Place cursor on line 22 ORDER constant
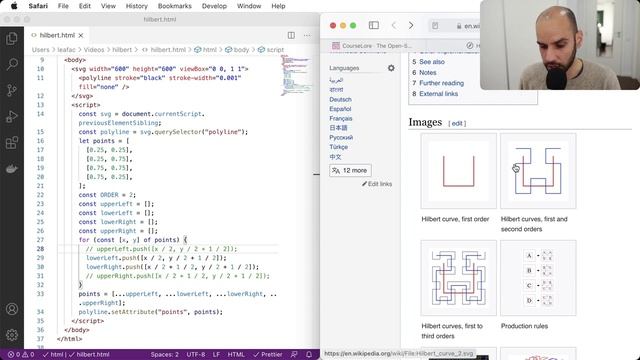The width and height of the screenshot is (640, 360). pyautogui.click(x=107, y=195)
